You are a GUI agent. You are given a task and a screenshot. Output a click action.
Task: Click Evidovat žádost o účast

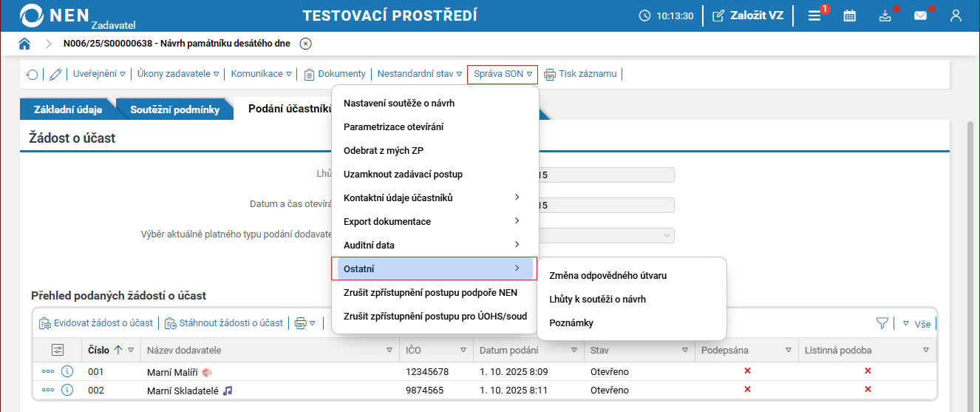pyautogui.click(x=95, y=322)
